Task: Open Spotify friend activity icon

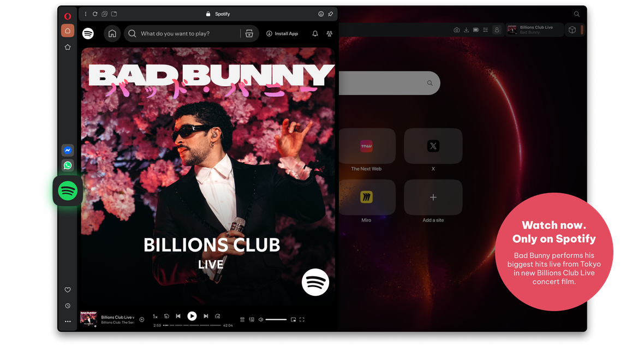Action: click(330, 34)
